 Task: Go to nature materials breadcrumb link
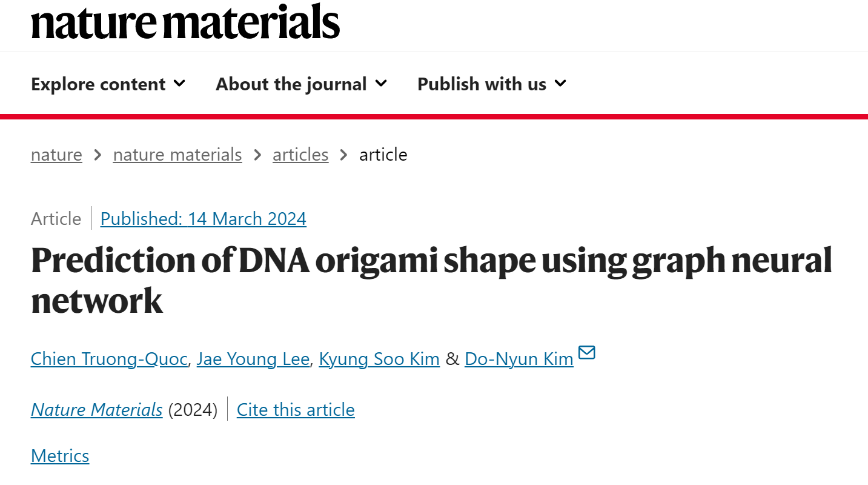click(x=177, y=155)
